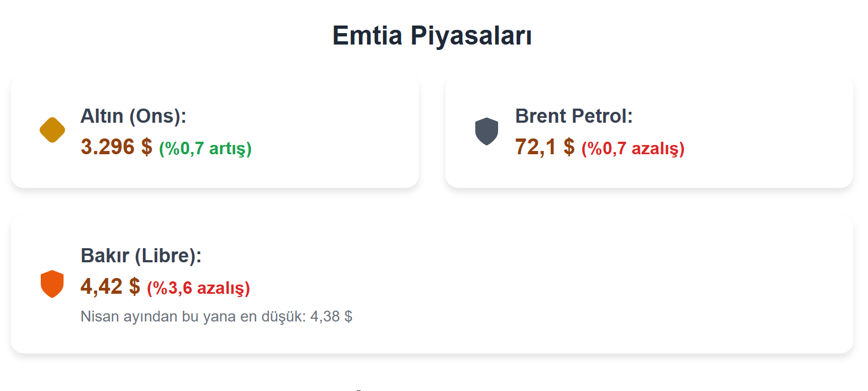
Task: Click the Brent Petrol label
Action: (x=574, y=116)
